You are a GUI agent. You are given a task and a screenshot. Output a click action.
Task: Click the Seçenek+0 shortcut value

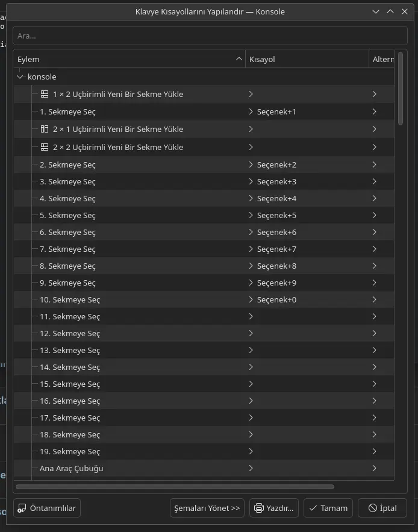(276, 299)
